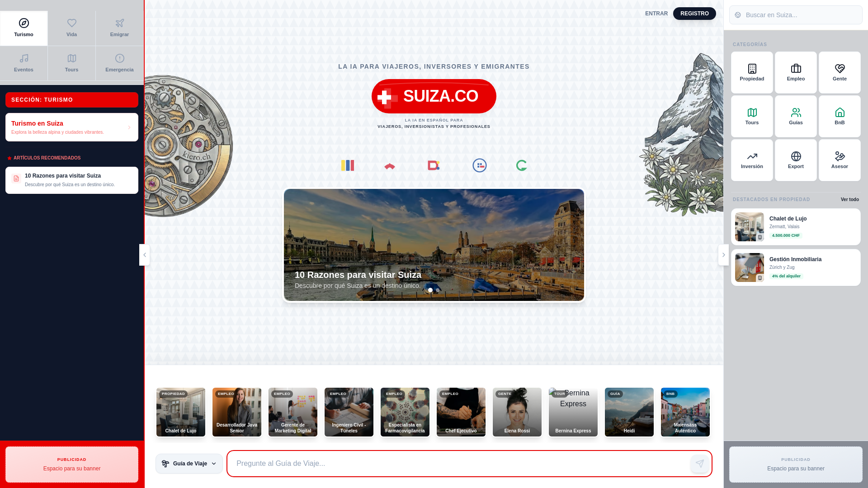
Task: Open the Gerente de Marketing Digital card
Action: tap(293, 412)
